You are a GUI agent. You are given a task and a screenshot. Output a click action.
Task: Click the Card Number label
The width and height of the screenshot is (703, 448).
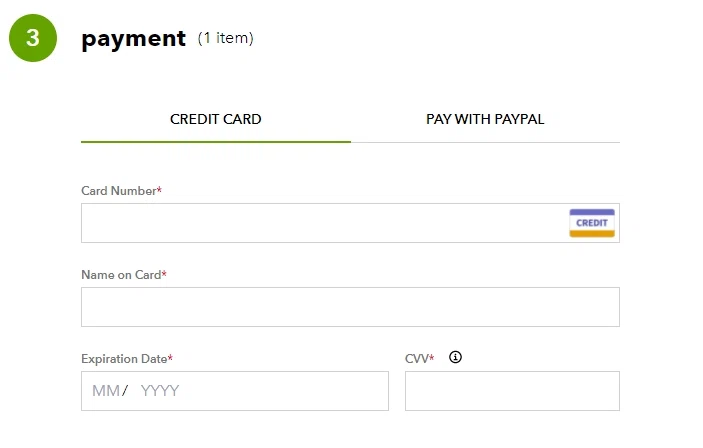118,191
